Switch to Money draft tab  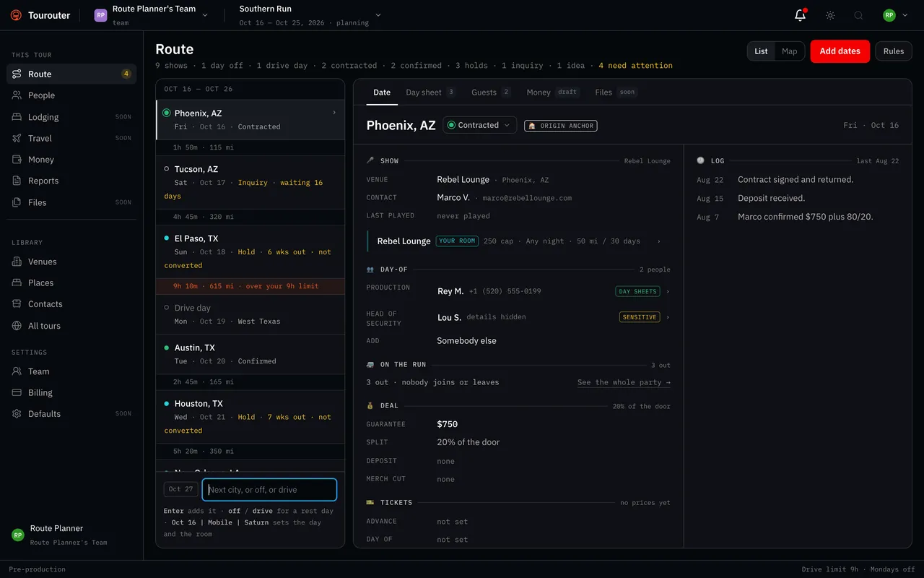(x=553, y=92)
